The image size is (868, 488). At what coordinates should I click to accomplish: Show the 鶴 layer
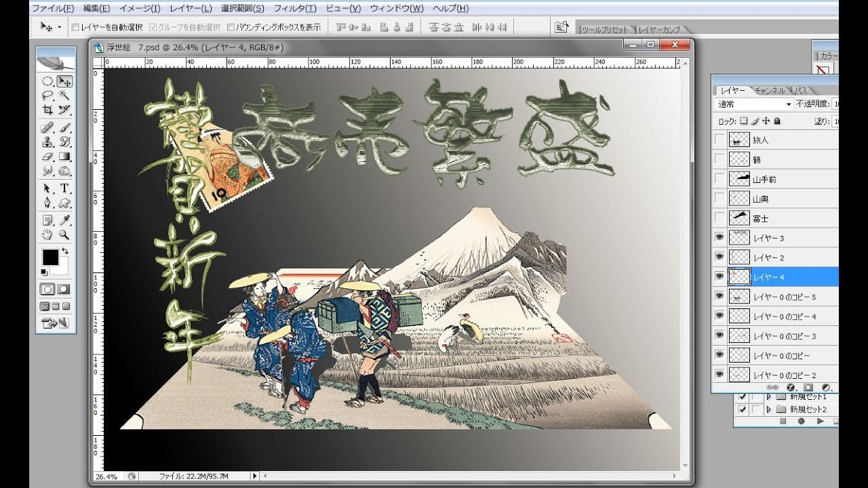coord(719,159)
